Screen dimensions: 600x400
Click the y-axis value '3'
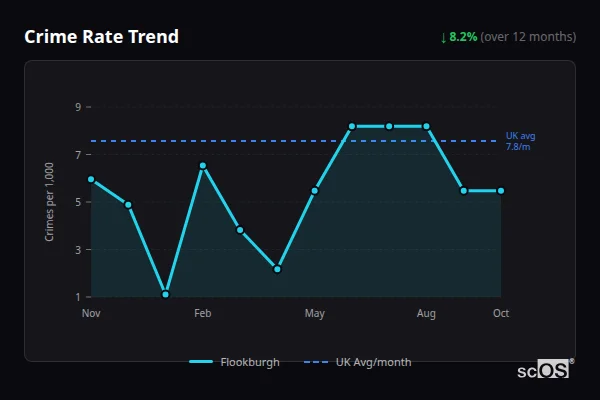tap(78, 250)
